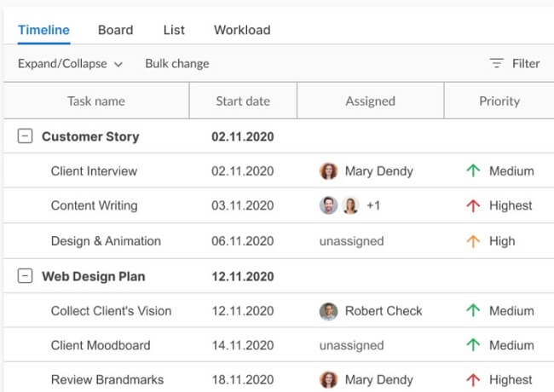The width and height of the screenshot is (554, 392).
Task: Click Mary Dendy's avatar in Review Brandmarks row
Action: (328, 380)
